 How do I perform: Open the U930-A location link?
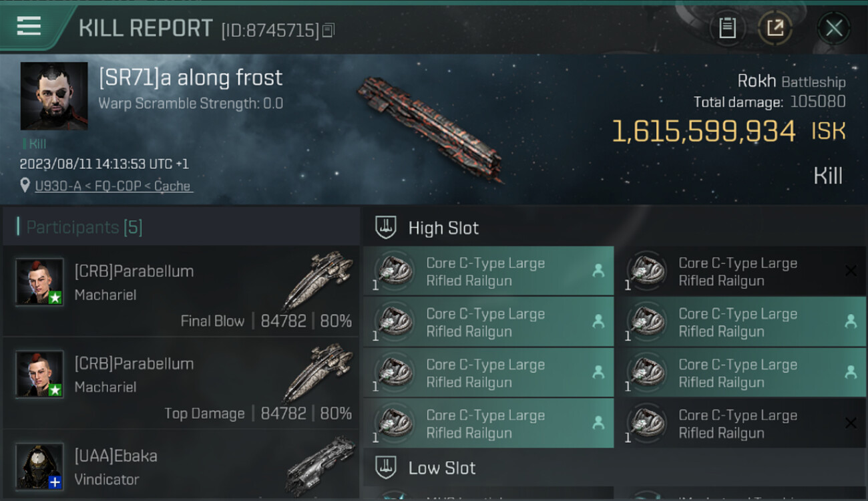[x=114, y=186]
